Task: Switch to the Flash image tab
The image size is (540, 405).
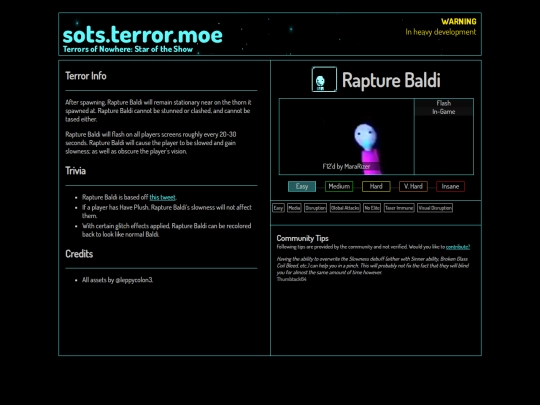Action: (444, 103)
